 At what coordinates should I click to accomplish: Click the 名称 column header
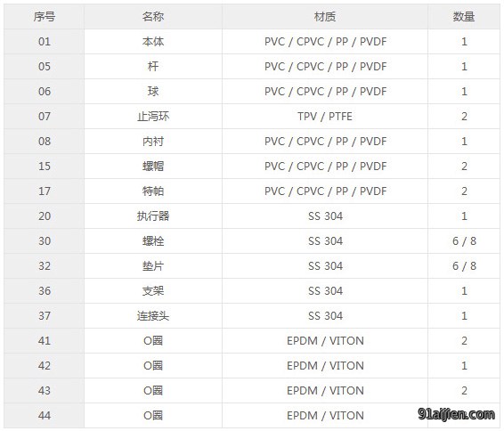click(x=153, y=17)
